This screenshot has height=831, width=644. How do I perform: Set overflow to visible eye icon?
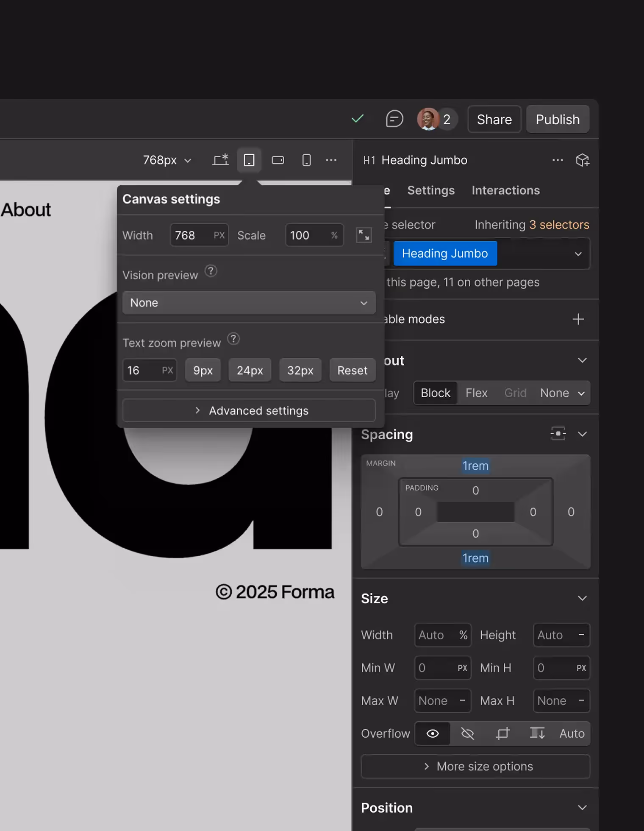point(433,733)
